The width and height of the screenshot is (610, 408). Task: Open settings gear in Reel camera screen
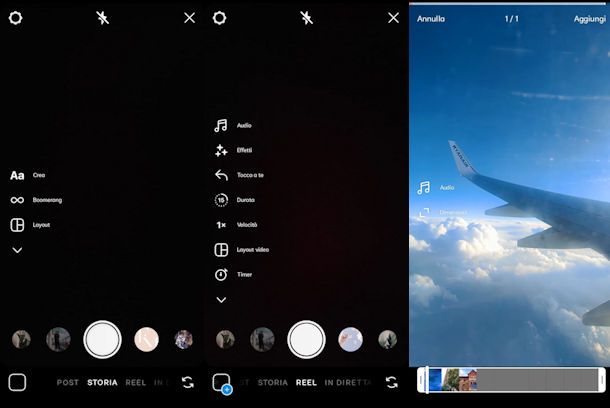pos(219,18)
